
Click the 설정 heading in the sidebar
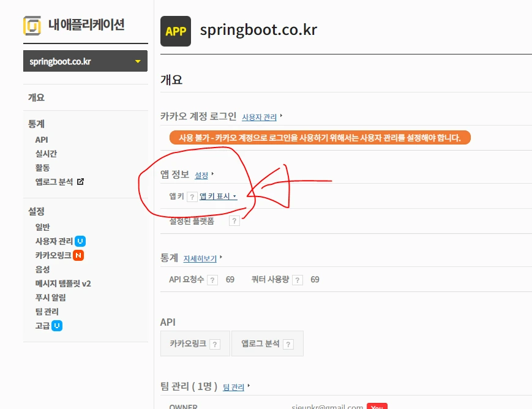click(x=36, y=211)
